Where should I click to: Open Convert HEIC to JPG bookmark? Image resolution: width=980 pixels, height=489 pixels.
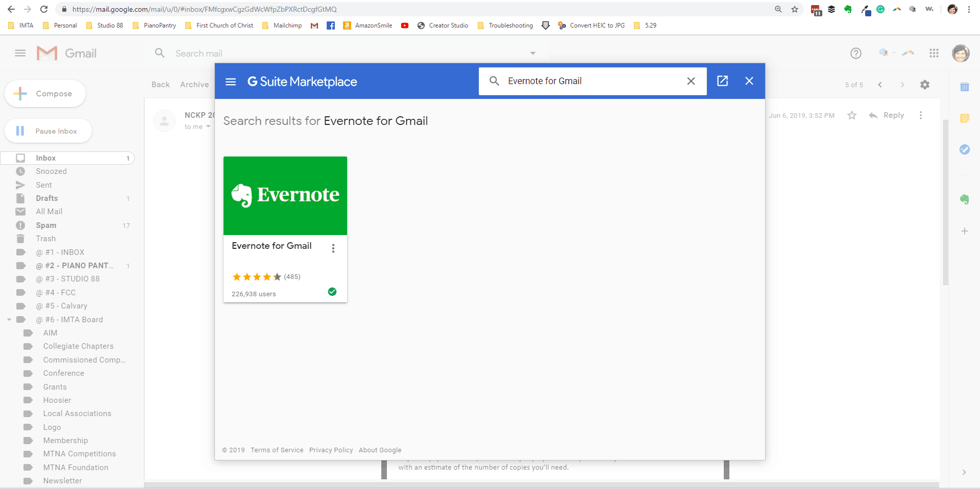coord(591,25)
